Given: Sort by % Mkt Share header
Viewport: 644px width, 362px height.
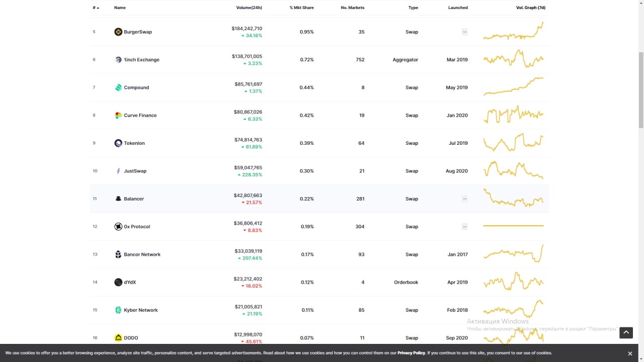Looking at the screenshot, I should [x=301, y=8].
